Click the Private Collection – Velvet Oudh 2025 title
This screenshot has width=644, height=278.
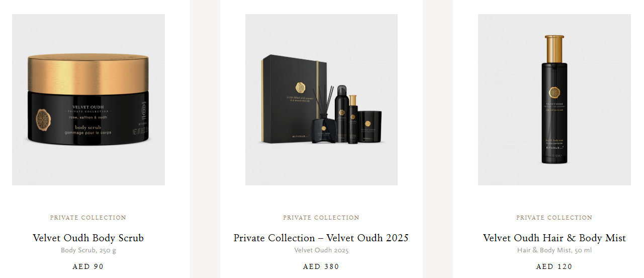tap(321, 238)
